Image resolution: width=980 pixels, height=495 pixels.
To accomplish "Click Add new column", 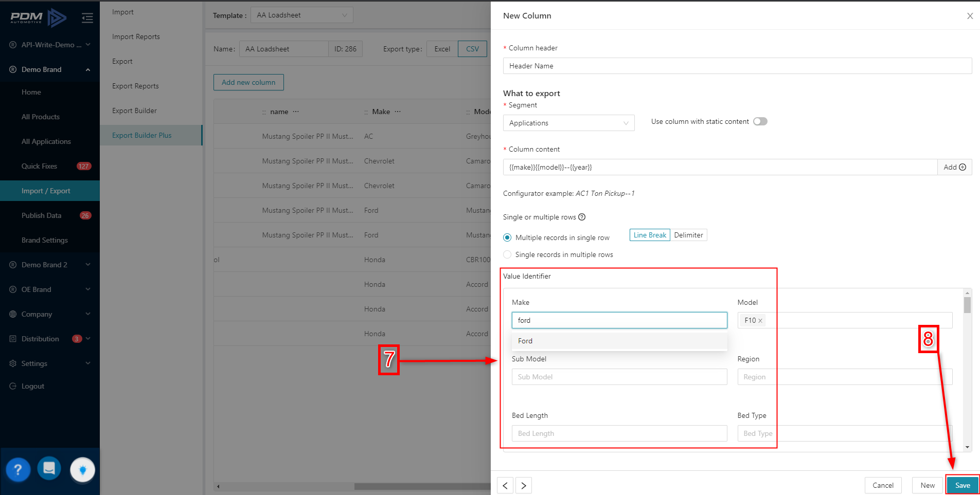I will [x=248, y=82].
